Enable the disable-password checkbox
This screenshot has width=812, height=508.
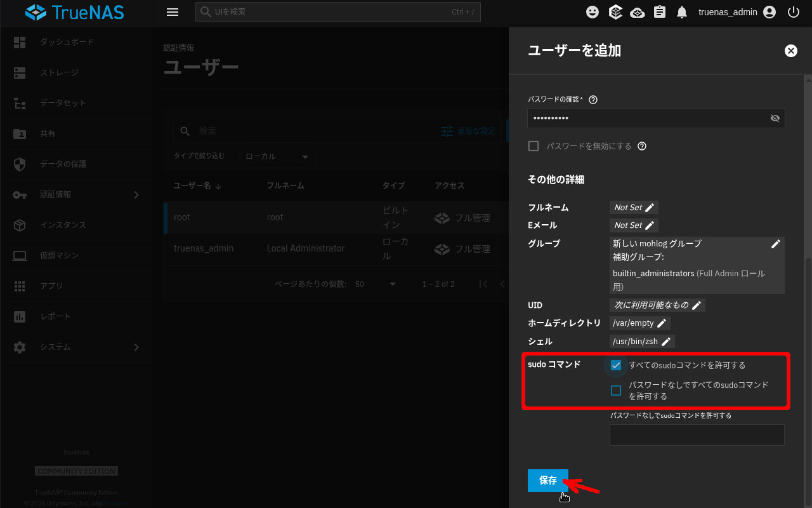point(534,146)
